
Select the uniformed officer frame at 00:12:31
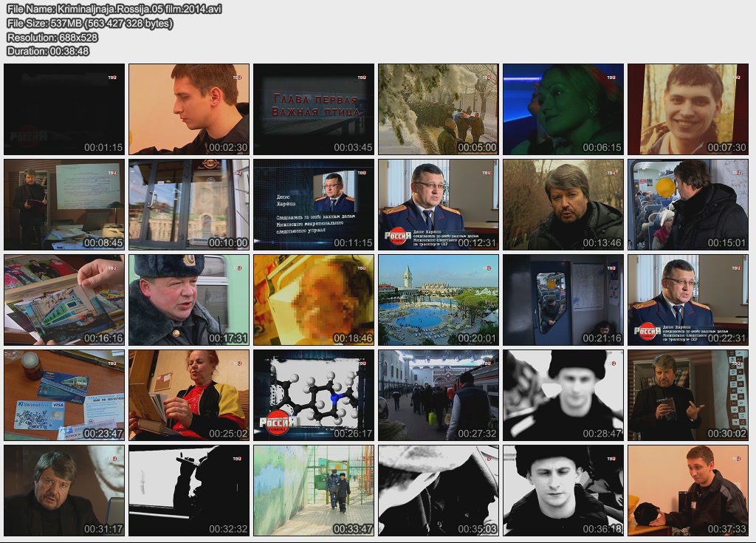(x=439, y=205)
